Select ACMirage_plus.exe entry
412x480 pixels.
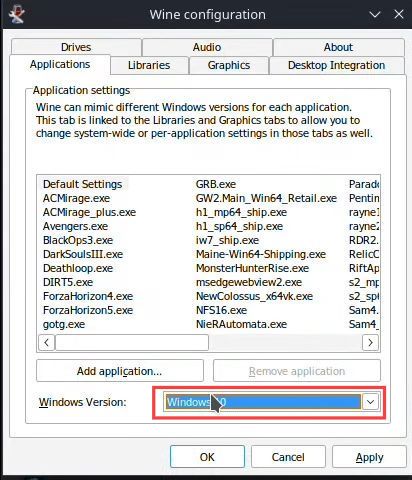89,212
